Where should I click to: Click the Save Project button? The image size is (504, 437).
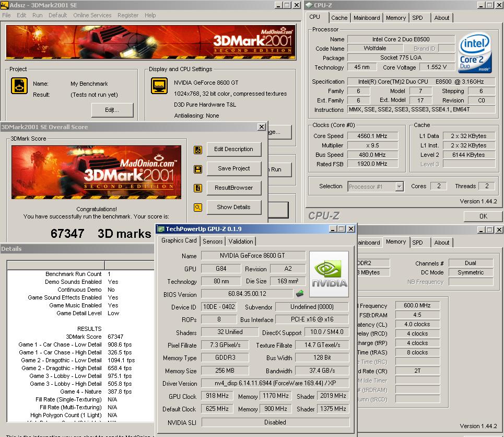point(233,169)
